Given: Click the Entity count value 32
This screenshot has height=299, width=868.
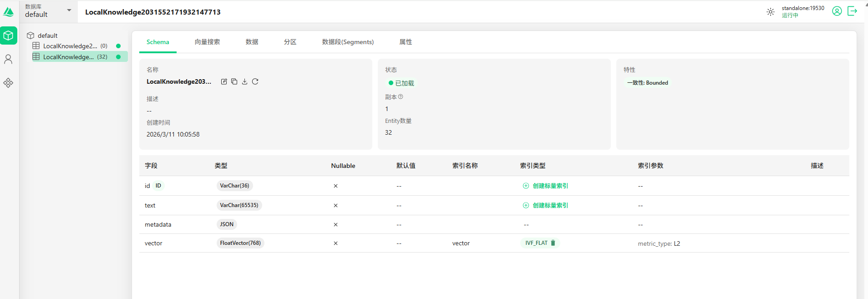Looking at the screenshot, I should pyautogui.click(x=389, y=132).
